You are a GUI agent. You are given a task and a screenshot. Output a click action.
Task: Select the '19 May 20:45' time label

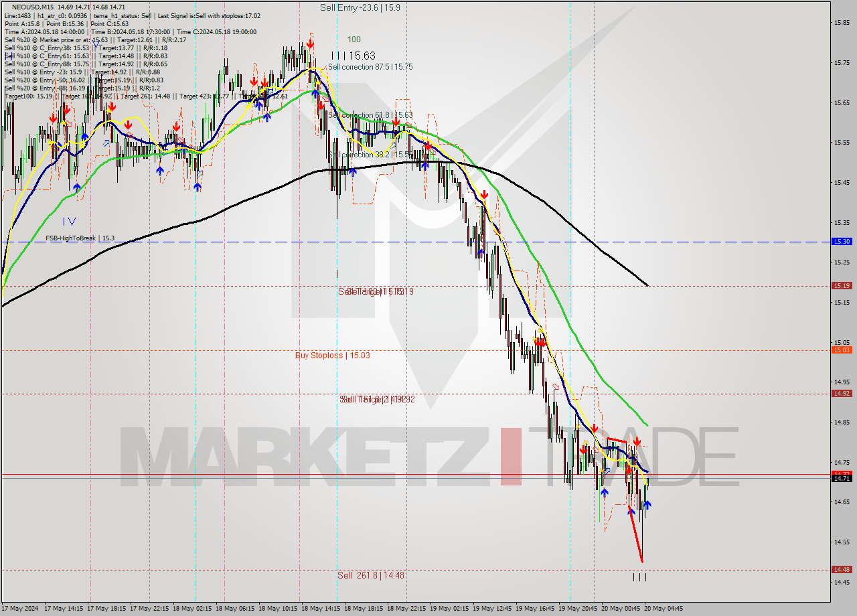click(579, 609)
